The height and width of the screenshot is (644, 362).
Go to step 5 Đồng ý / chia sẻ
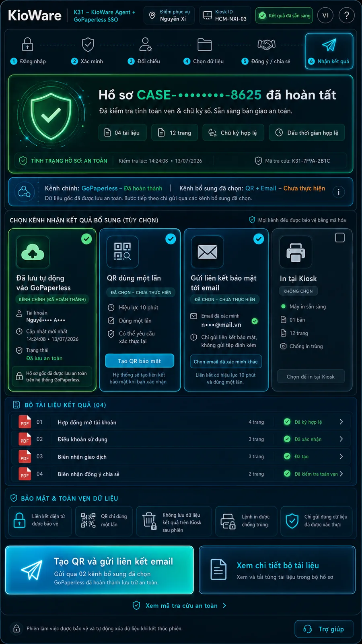click(266, 51)
